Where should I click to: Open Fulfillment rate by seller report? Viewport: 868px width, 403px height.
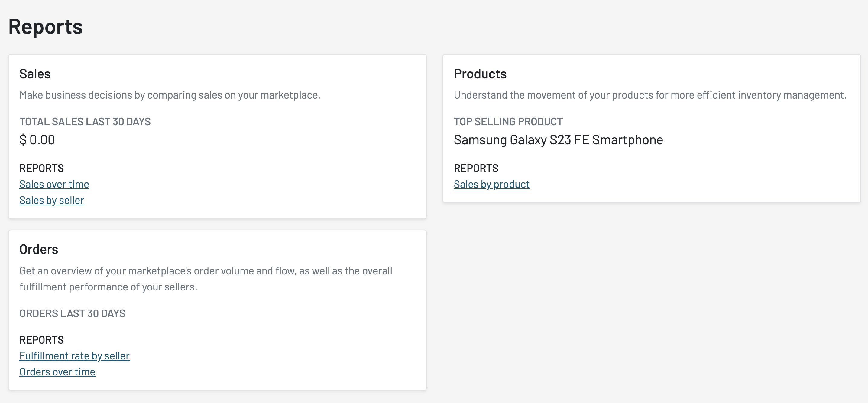click(74, 356)
